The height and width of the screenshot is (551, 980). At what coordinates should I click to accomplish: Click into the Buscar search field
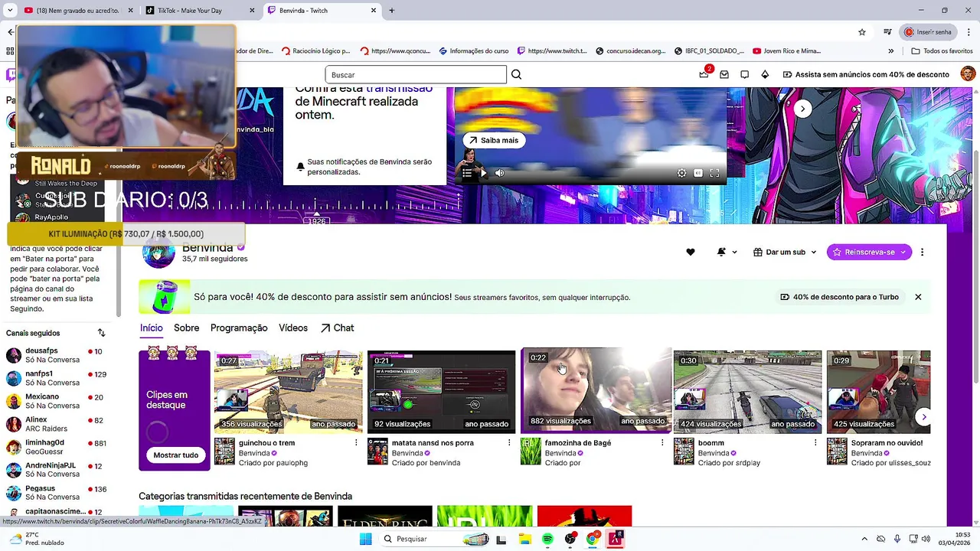click(416, 74)
